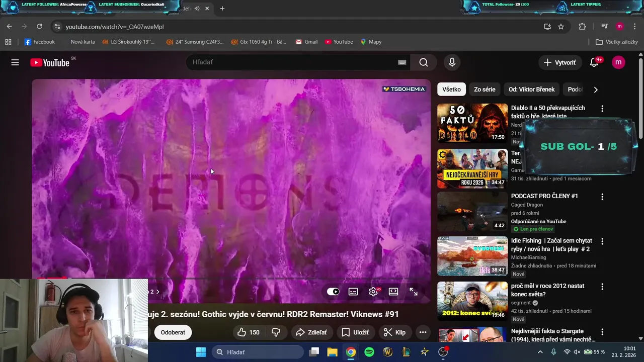
Task: Open Chrome media control icon
Action: (605, 27)
